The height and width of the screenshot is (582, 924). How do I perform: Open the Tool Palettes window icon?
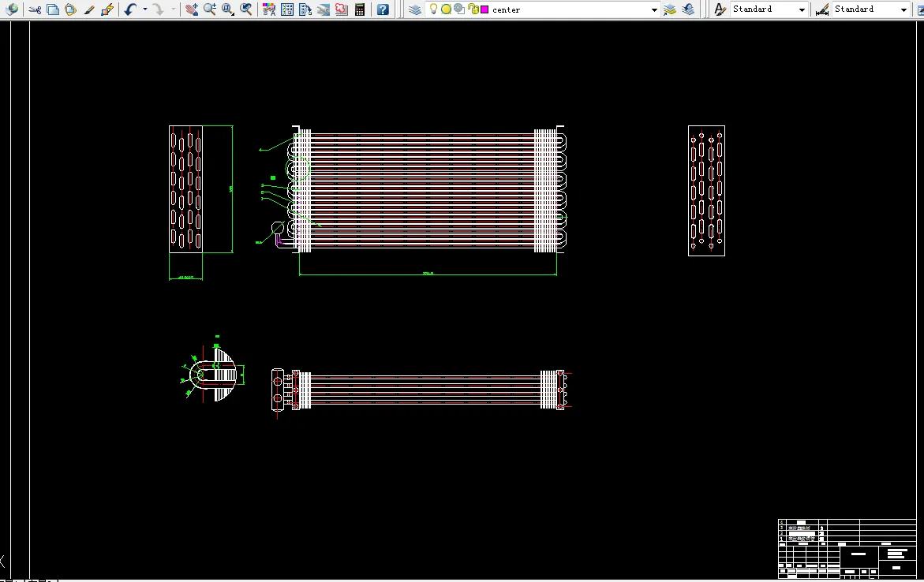(305, 9)
